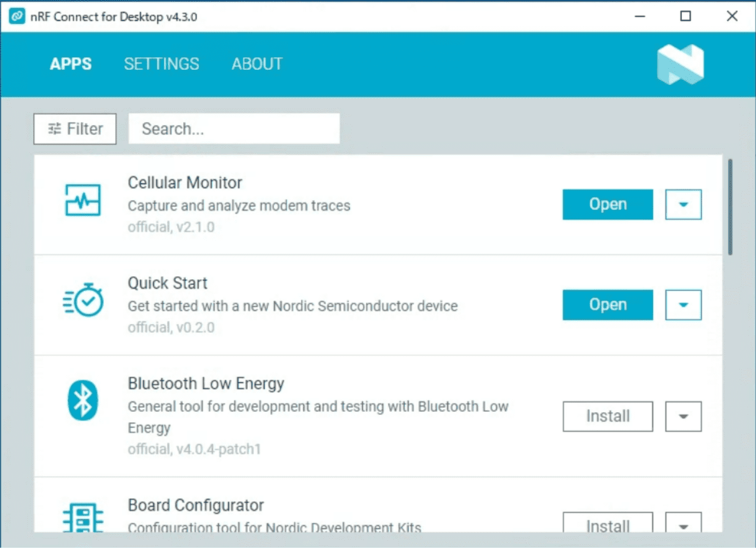
Task: Click the Board Configurator icon
Action: click(x=82, y=519)
